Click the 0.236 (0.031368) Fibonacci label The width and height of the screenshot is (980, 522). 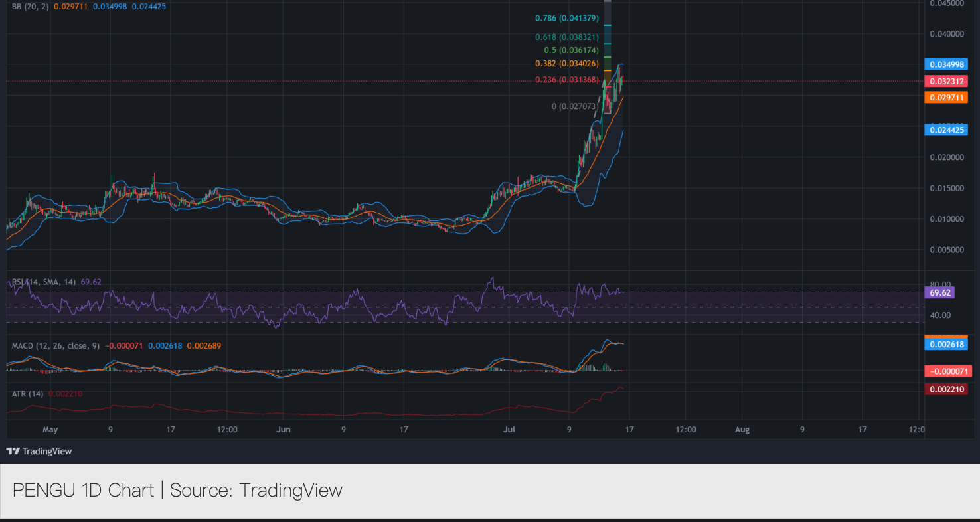pos(567,80)
